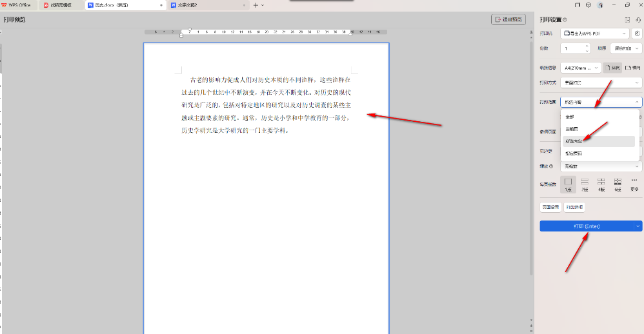Click 退出预览 to exit print preview

(x=508, y=20)
